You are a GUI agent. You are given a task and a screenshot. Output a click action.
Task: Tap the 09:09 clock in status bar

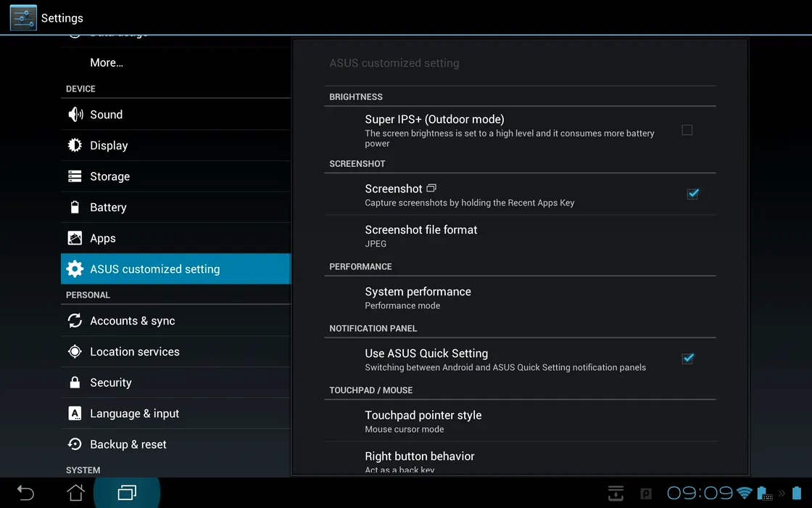700,493
